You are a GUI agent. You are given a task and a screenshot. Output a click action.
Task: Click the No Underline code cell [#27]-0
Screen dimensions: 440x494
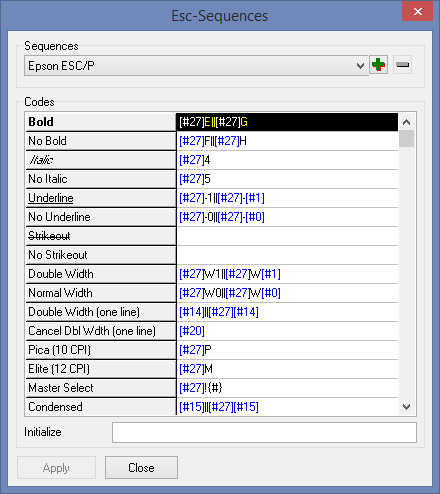[287, 217]
